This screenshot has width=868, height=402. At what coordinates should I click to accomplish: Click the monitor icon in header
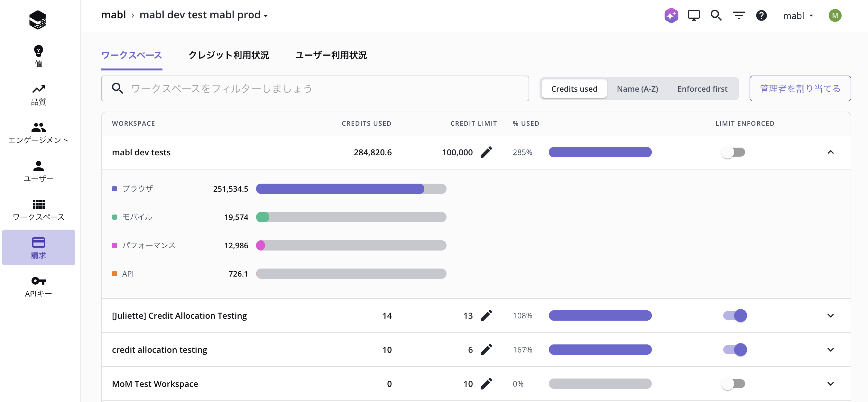(693, 15)
